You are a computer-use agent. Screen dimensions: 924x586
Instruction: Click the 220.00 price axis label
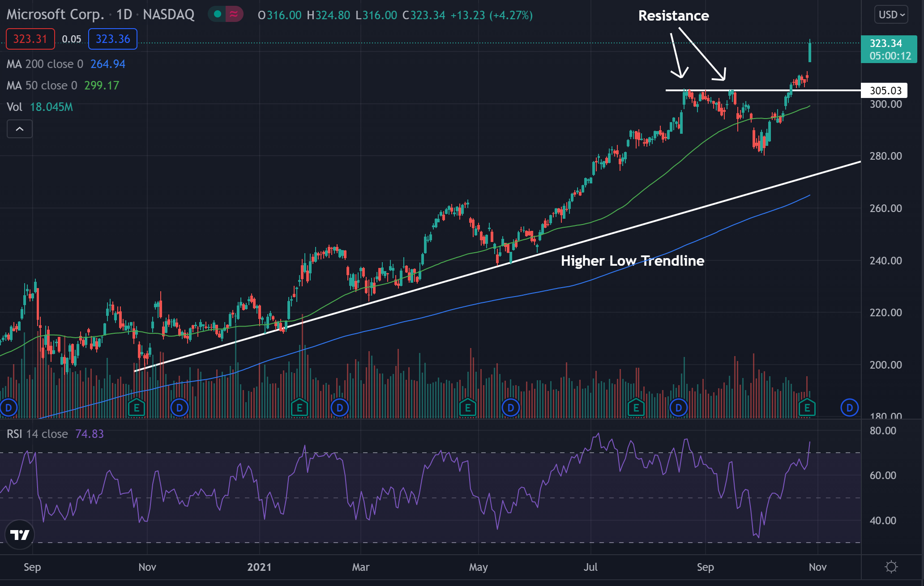[885, 313]
